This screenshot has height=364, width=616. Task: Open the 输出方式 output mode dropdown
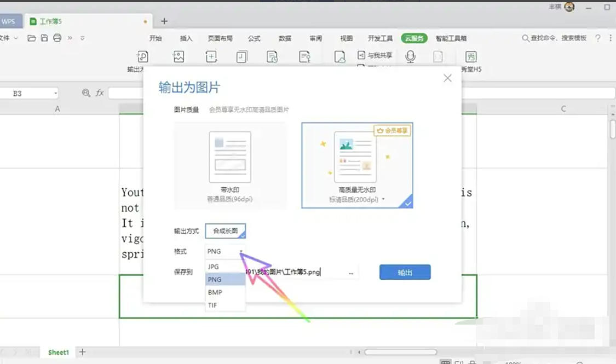click(x=224, y=231)
